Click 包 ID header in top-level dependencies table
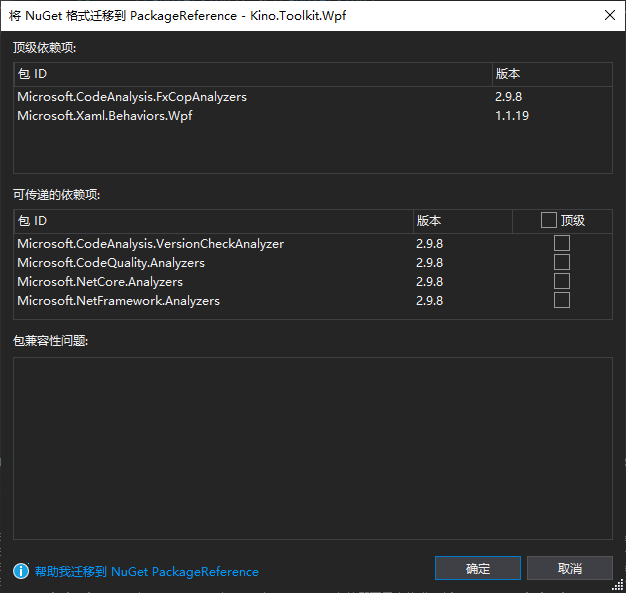 pyautogui.click(x=253, y=74)
